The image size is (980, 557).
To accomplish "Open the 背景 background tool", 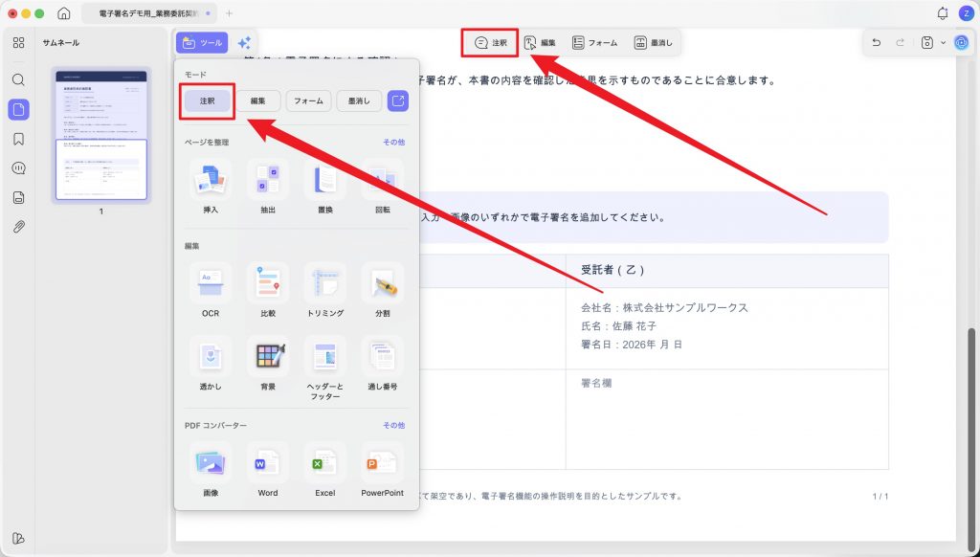I will point(268,364).
